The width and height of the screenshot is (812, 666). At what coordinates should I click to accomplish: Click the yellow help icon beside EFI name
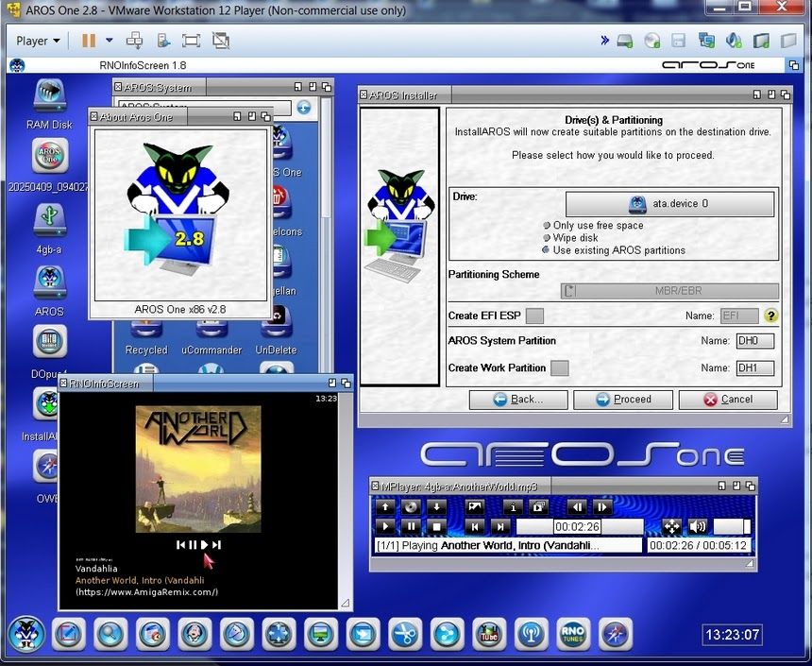point(771,316)
